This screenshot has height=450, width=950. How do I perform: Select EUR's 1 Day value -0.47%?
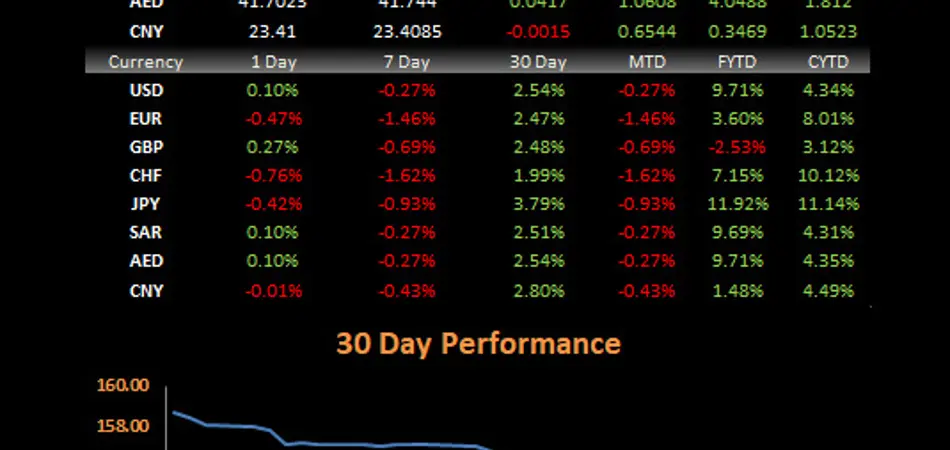coord(274,119)
